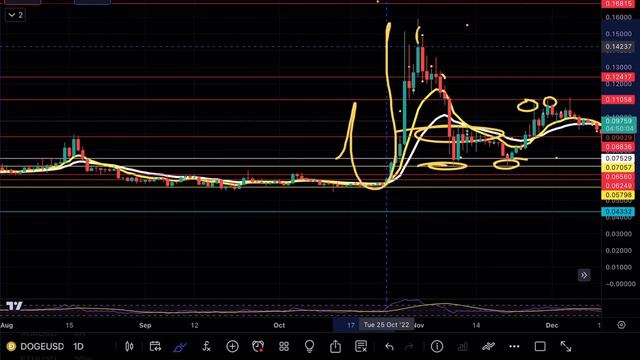
Task: Share the chart via share icon
Action: pyautogui.click(x=335, y=346)
